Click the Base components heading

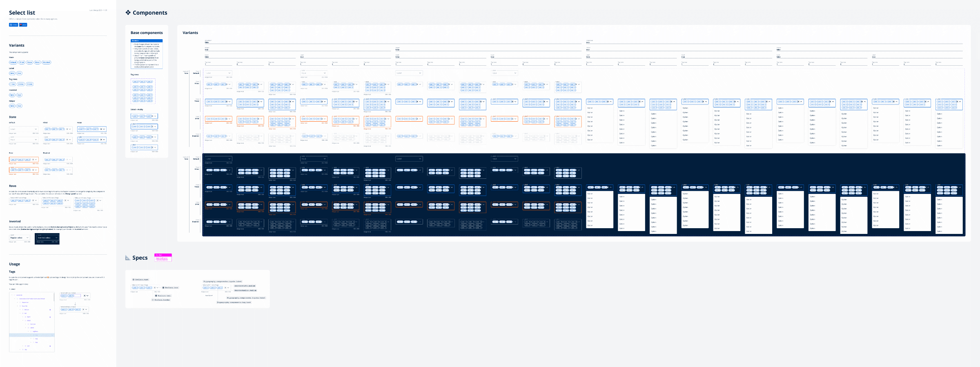[147, 33]
